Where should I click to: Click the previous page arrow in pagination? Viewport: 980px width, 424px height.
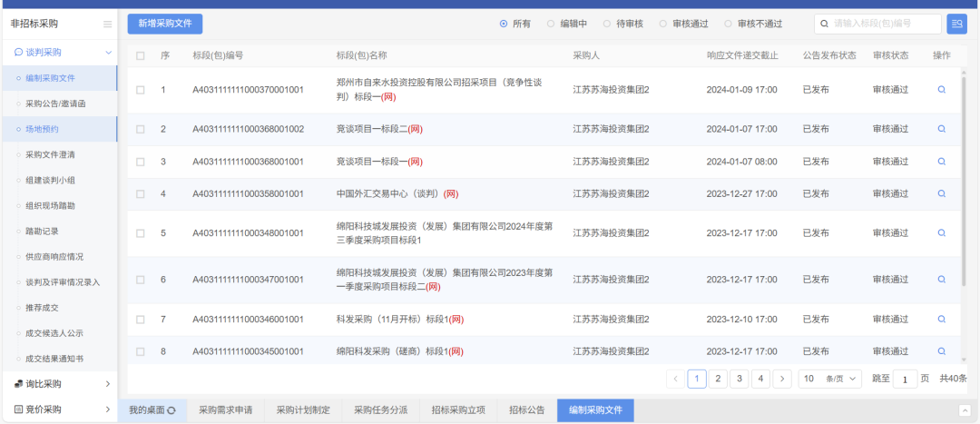[676, 379]
